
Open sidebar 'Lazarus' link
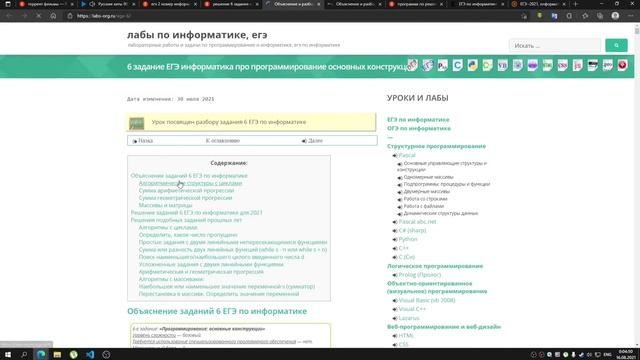click(x=409, y=318)
